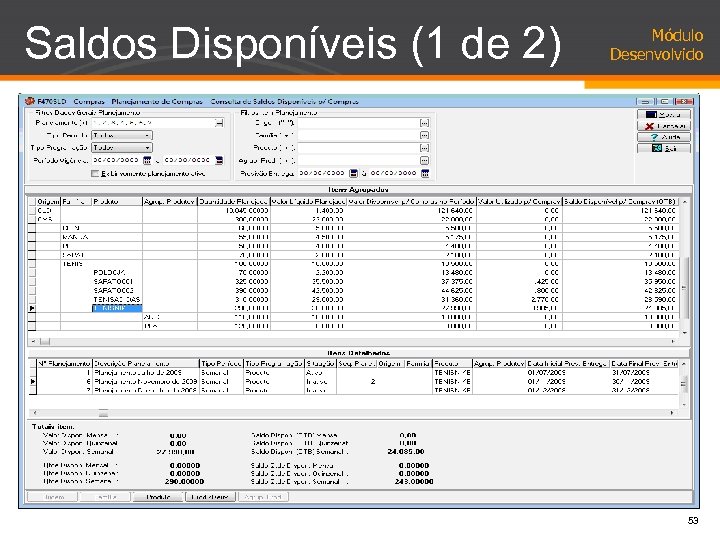Click Valor Utilizado p/ Compras column header
Screen dimensions: 720x540
tap(519, 202)
